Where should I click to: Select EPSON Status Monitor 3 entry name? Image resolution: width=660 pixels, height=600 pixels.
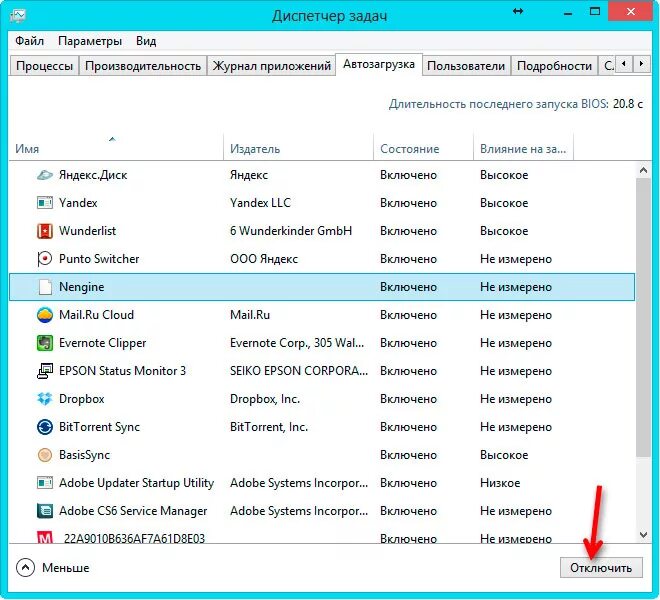(122, 371)
